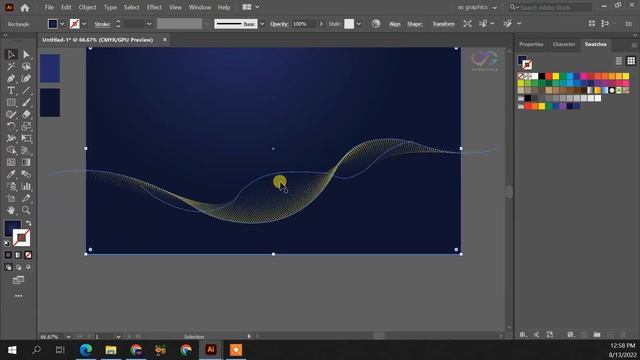This screenshot has height=360, width=640.
Task: Select the Zoom tool
Action: pyautogui.click(x=26, y=210)
